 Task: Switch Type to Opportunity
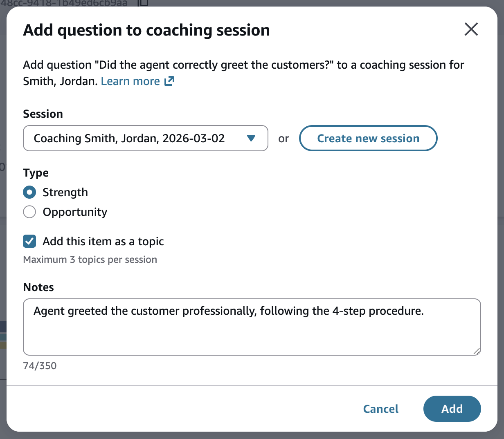pos(29,212)
